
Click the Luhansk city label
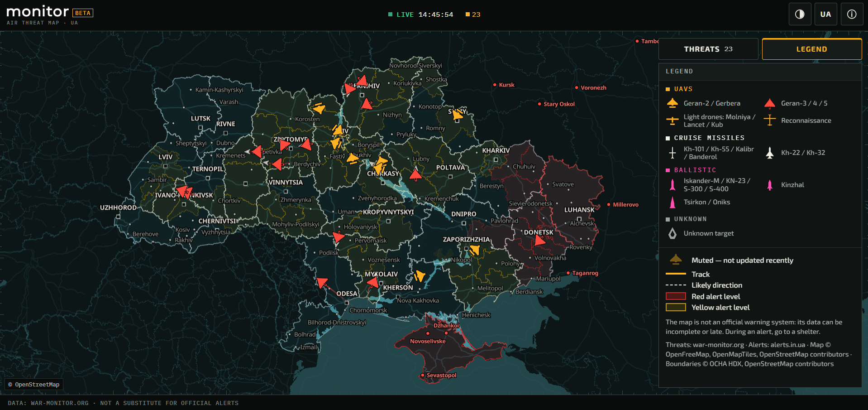[579, 210]
